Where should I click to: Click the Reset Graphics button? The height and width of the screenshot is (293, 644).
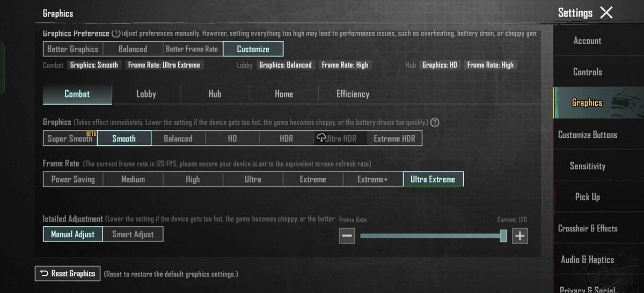click(68, 274)
